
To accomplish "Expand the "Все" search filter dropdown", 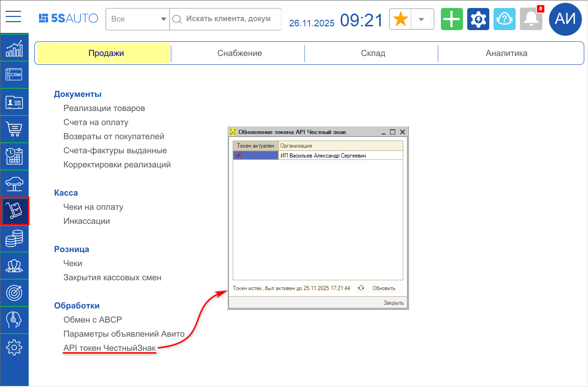I will click(137, 19).
